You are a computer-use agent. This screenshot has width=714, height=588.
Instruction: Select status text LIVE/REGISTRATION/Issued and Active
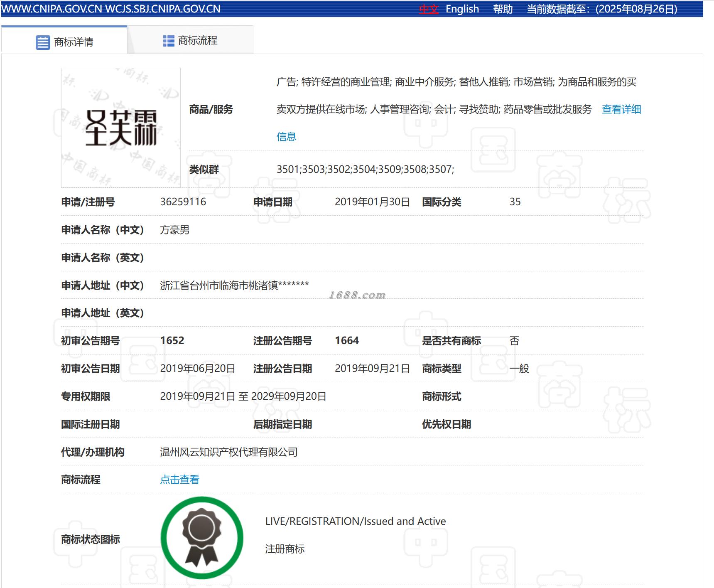pyautogui.click(x=356, y=521)
